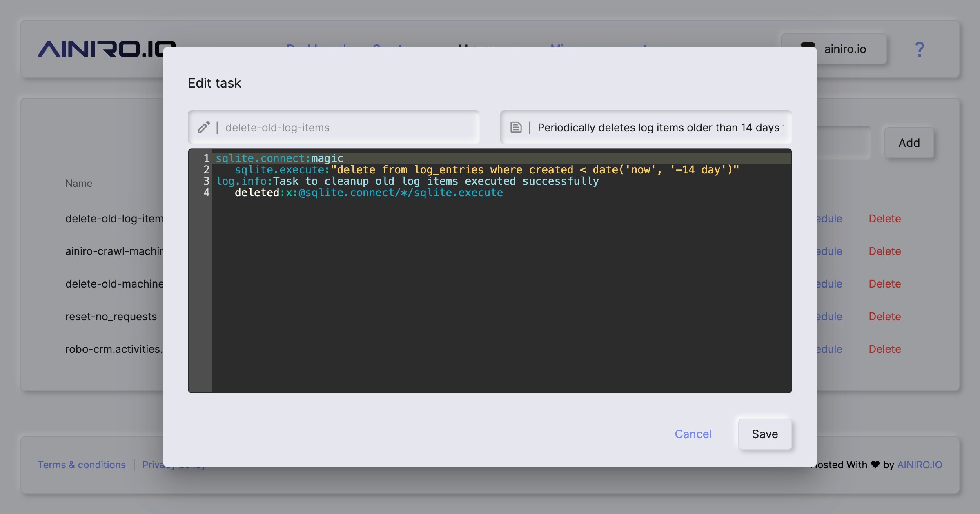Click the pencil icon in the name field
This screenshot has height=514, width=980.
pyautogui.click(x=204, y=127)
